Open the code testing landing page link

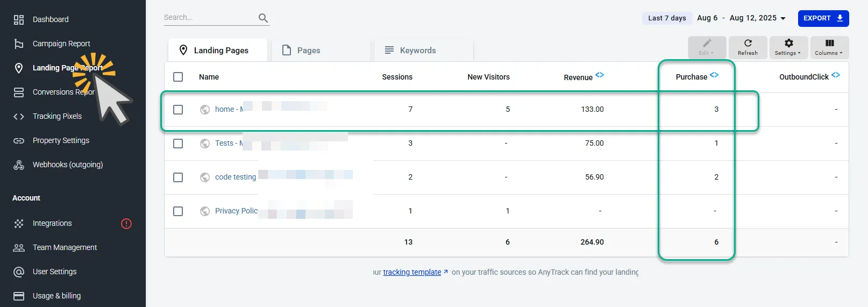coord(236,177)
